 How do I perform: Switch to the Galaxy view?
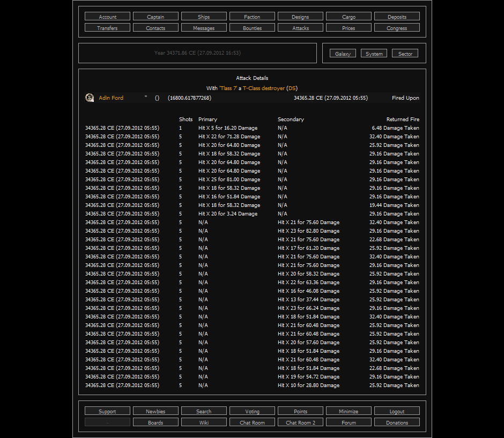pyautogui.click(x=343, y=54)
